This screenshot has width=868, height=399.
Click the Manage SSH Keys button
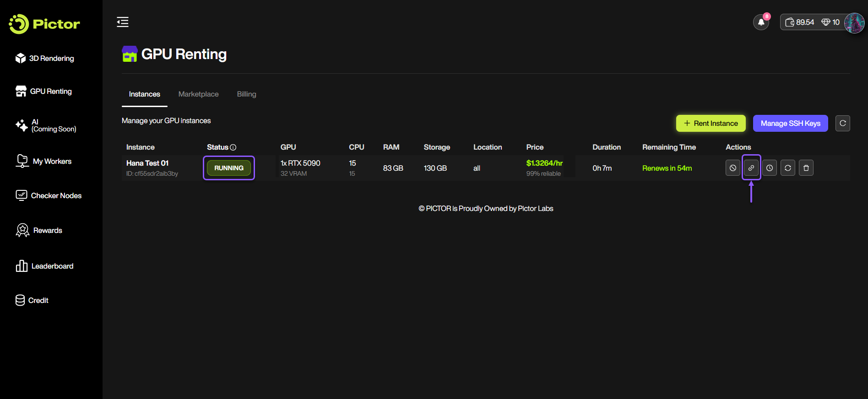click(790, 123)
